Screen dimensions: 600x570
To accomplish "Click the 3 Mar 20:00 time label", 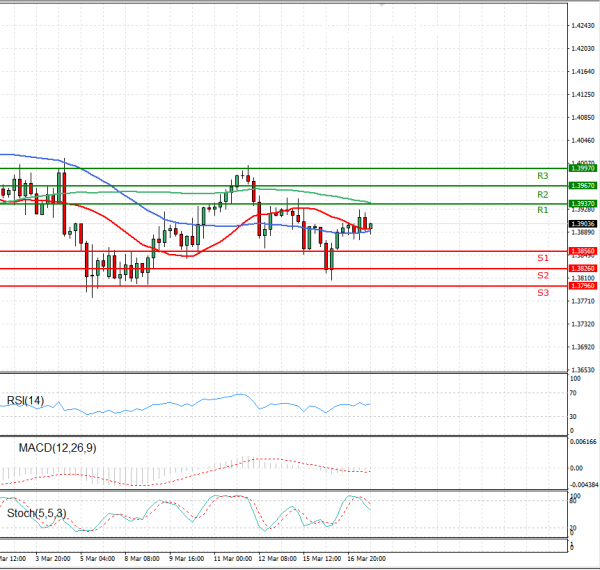I will [x=53, y=559].
